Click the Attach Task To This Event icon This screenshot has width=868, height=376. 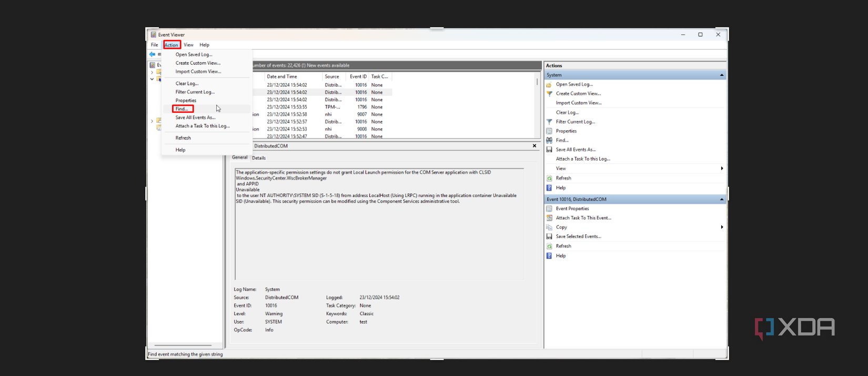click(549, 218)
